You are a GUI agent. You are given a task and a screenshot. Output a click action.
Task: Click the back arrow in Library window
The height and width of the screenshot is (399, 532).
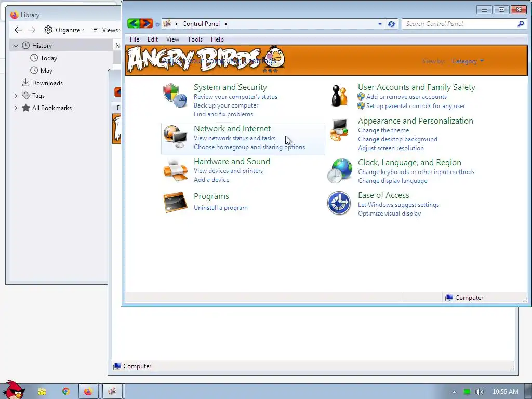tap(18, 30)
